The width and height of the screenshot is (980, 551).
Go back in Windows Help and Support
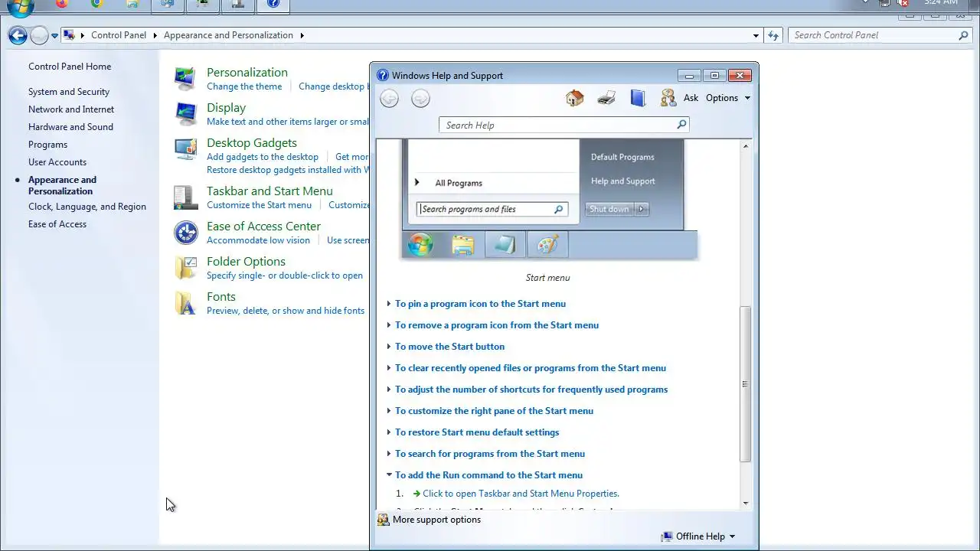pyautogui.click(x=389, y=98)
